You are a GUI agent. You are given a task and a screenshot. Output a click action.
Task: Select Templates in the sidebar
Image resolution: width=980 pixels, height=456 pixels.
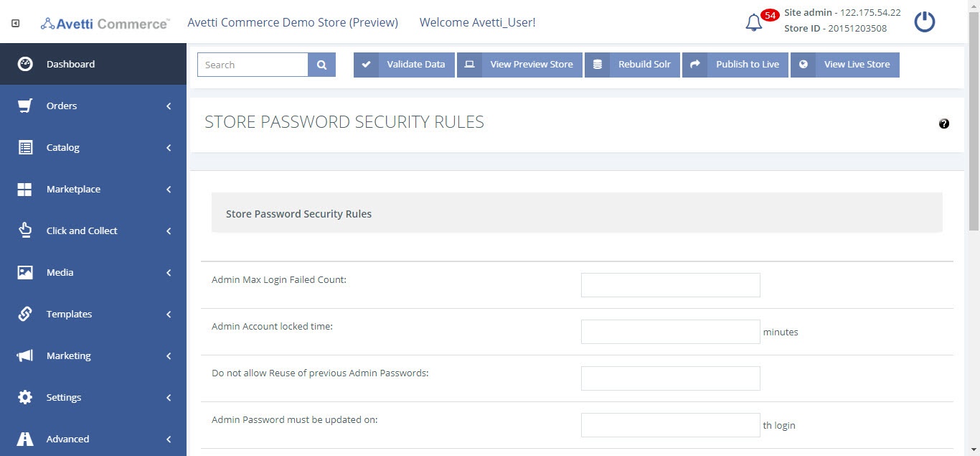[x=93, y=314]
